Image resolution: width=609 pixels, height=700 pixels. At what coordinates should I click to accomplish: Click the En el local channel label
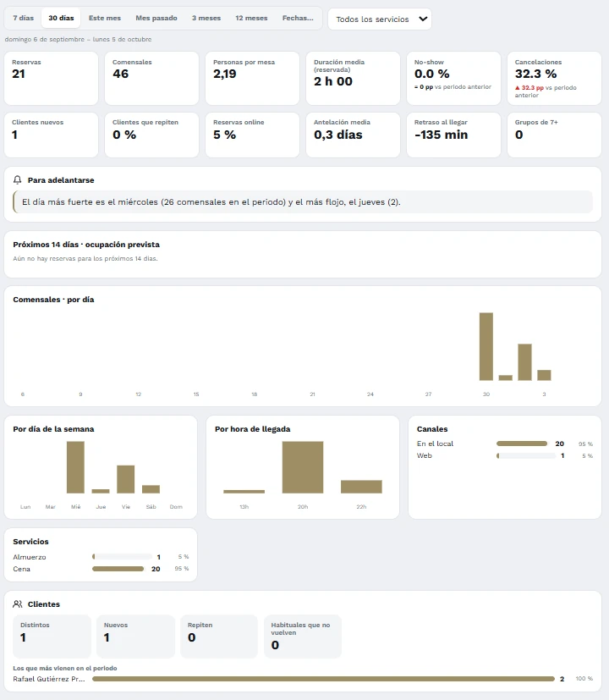(x=435, y=444)
